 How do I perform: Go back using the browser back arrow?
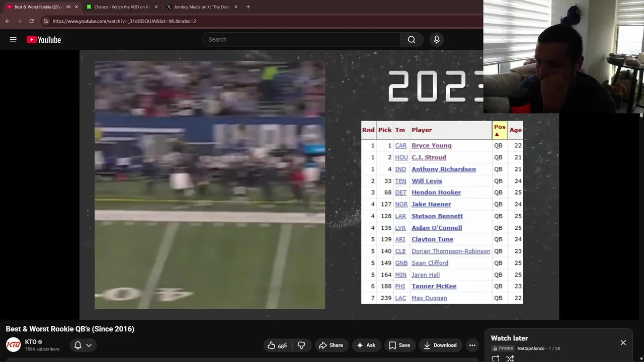(x=7, y=21)
